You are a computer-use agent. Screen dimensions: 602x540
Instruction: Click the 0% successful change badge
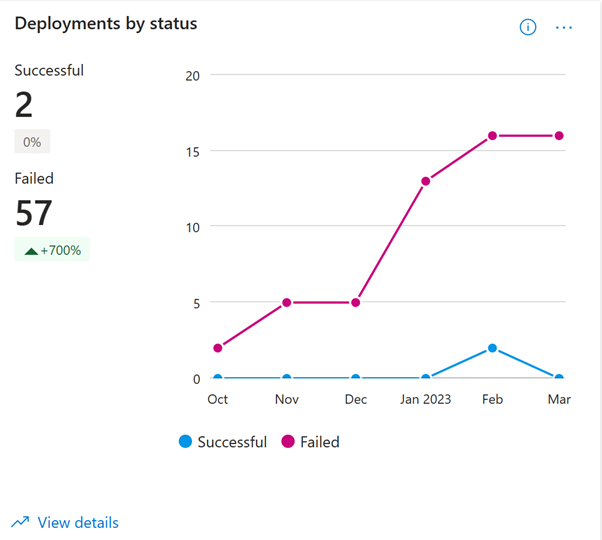click(32, 142)
